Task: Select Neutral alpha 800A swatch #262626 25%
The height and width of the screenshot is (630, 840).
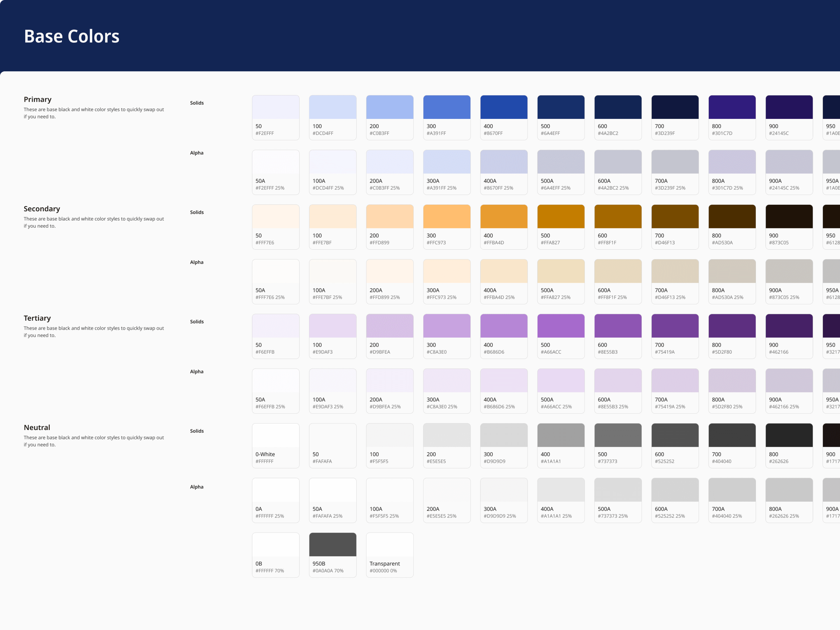Action: click(789, 501)
